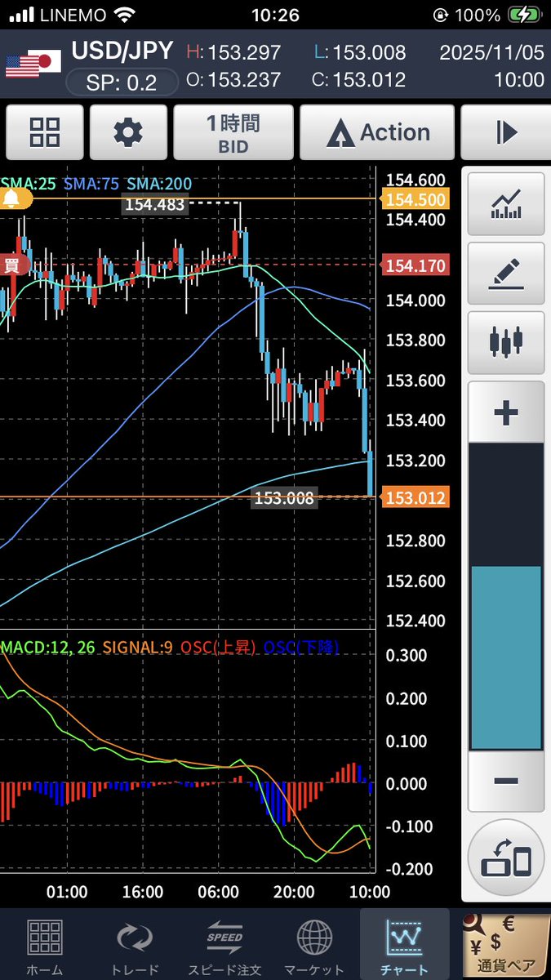This screenshot has width=551, height=980.
Task: Tap the 10:26 status bar clock
Action: 275,15
